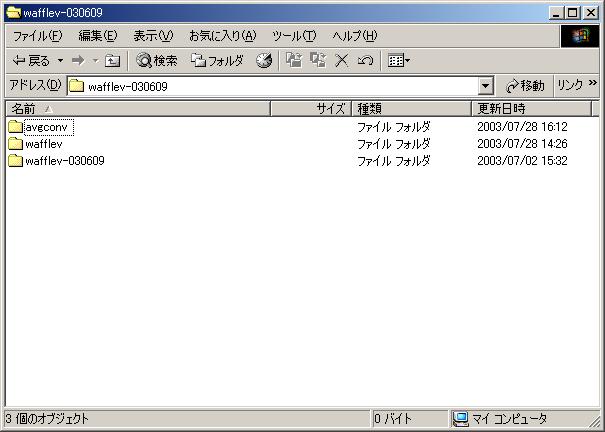Image resolution: width=605 pixels, height=432 pixels.
Task: Expand the address bar dropdown
Action: tap(486, 86)
